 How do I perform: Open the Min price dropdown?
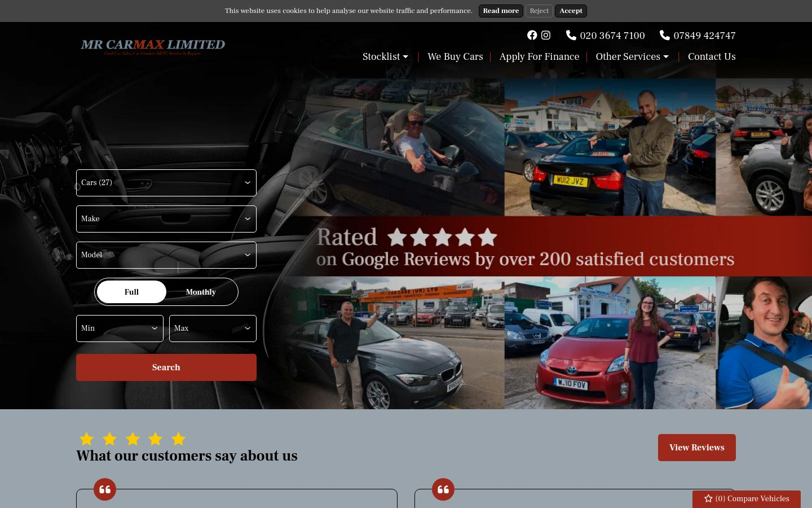coord(120,329)
